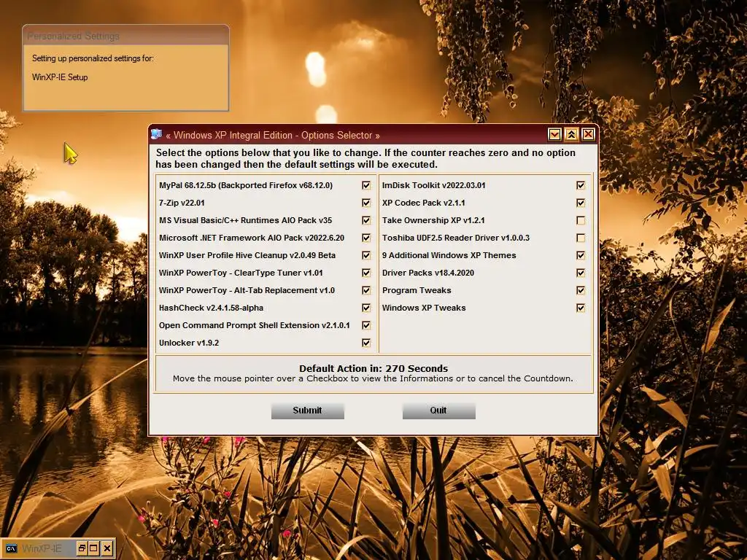Viewport: 747px width, 560px height.
Task: Click the Options Selector window title text
Action: tap(273, 135)
